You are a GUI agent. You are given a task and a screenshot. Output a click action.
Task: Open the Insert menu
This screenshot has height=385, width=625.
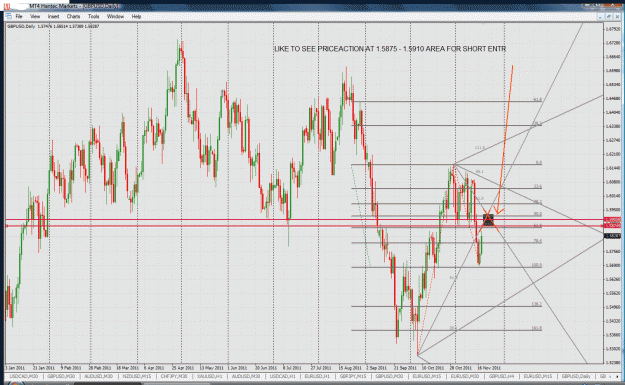(53, 16)
